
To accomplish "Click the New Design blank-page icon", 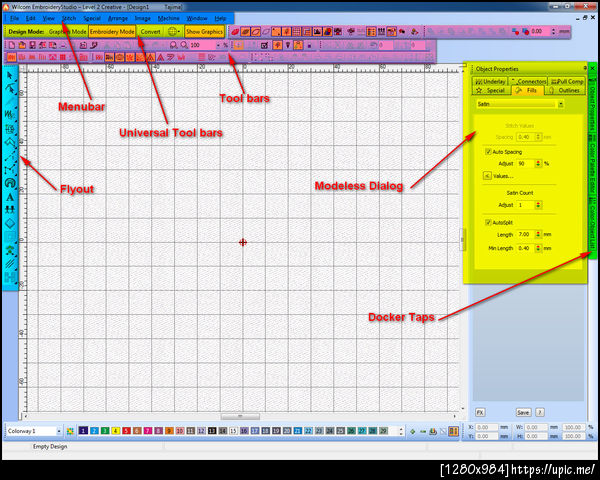I will (11, 45).
